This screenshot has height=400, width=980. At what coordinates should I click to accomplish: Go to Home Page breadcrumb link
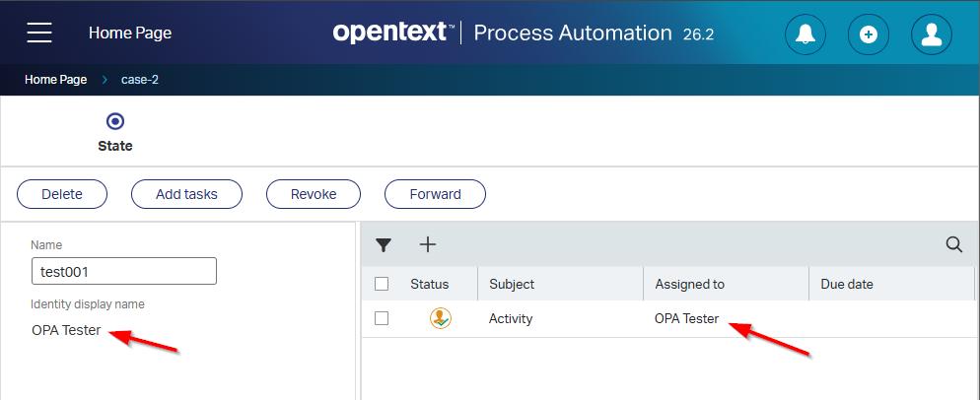click(x=55, y=80)
